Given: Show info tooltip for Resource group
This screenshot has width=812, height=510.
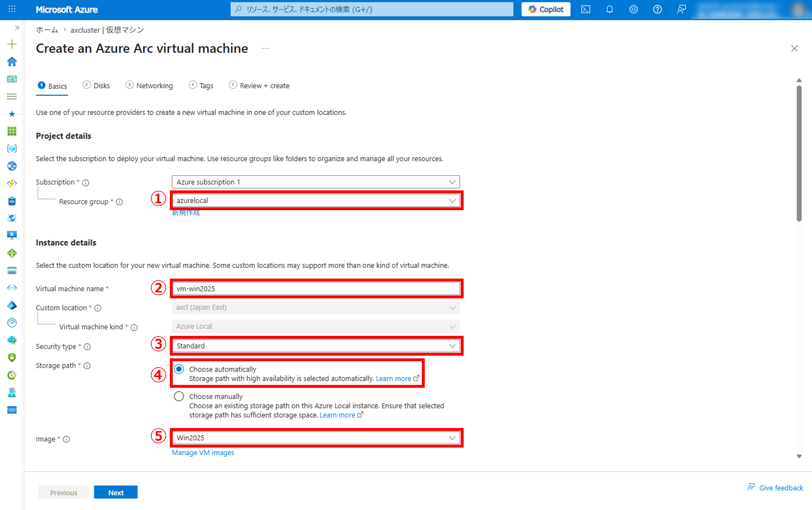Looking at the screenshot, I should point(119,202).
